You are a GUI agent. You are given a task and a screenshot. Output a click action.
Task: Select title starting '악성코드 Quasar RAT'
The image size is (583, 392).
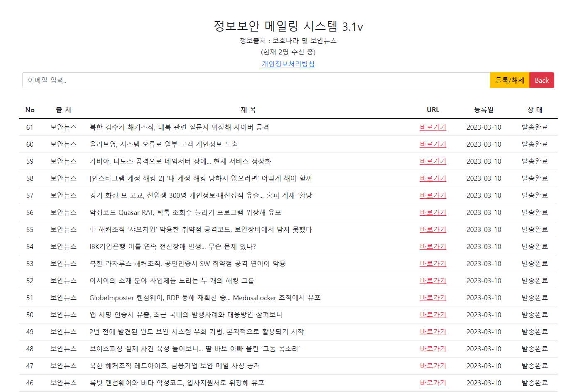[x=185, y=212]
